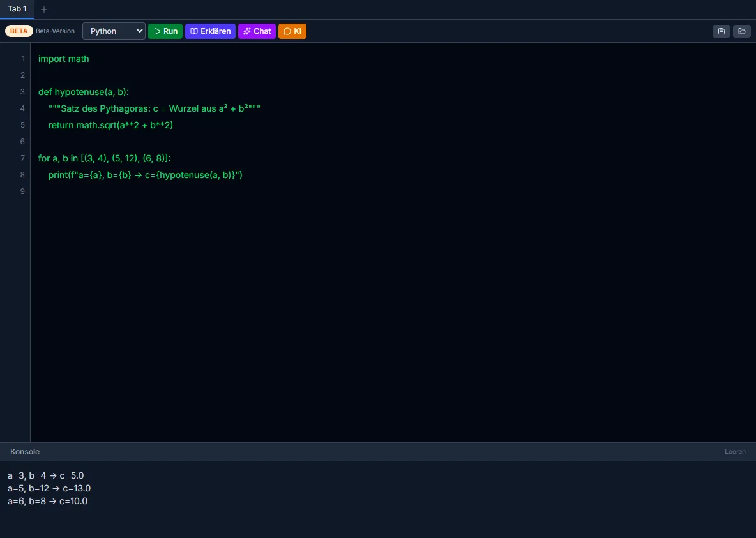Click the Beta-Version label
Screen dimensions: 756x538
(55, 31)
